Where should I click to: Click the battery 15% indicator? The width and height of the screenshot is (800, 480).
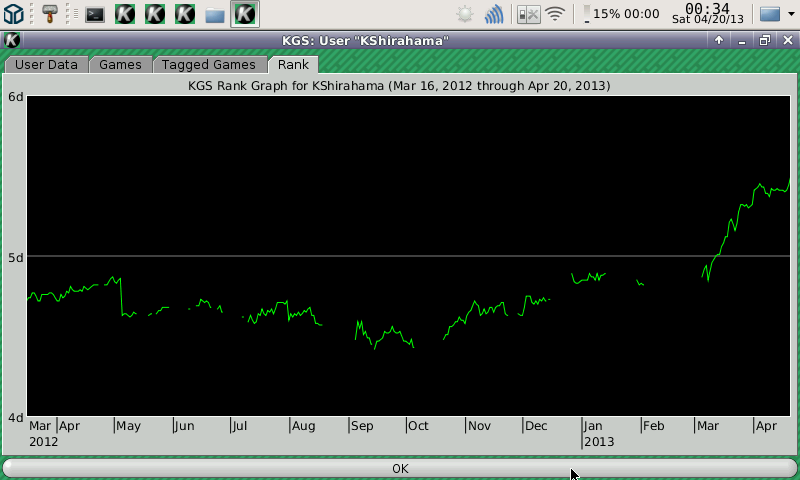tap(621, 14)
